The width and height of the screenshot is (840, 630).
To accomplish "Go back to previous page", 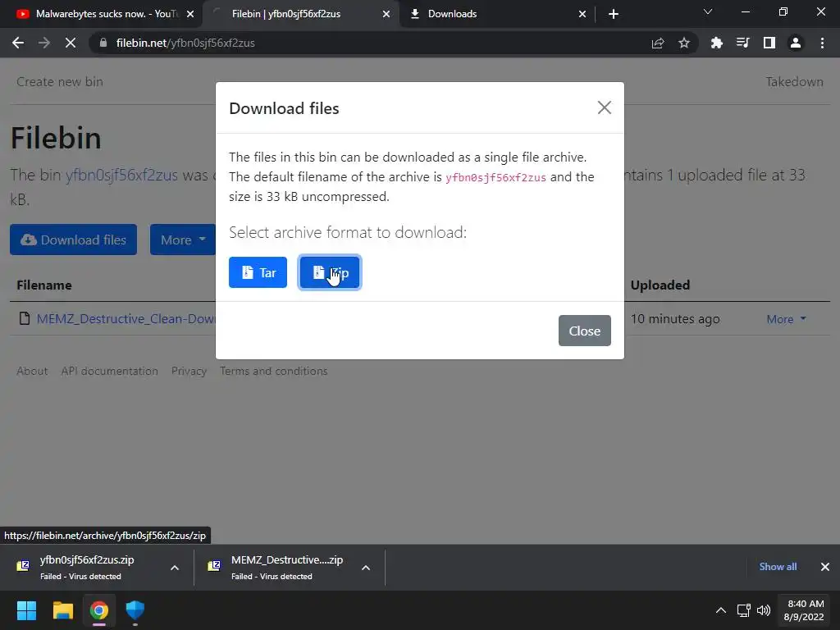I will 18,43.
